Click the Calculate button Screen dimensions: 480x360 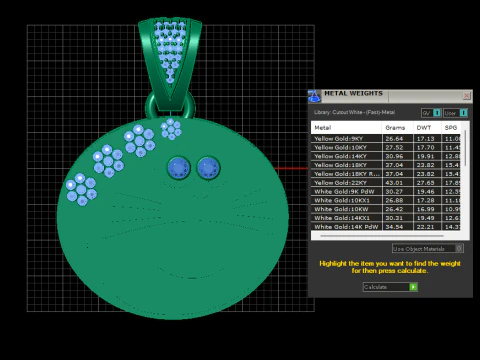click(x=390, y=287)
